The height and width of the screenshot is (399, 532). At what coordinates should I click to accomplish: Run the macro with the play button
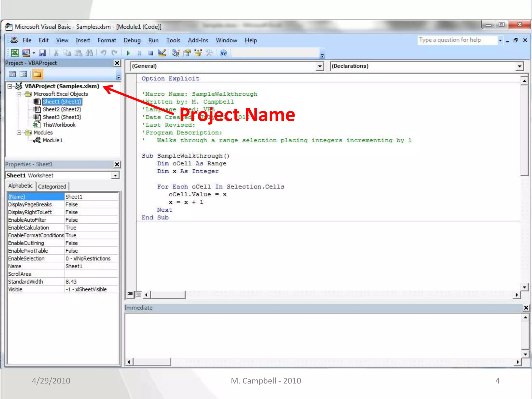pyautogui.click(x=128, y=53)
